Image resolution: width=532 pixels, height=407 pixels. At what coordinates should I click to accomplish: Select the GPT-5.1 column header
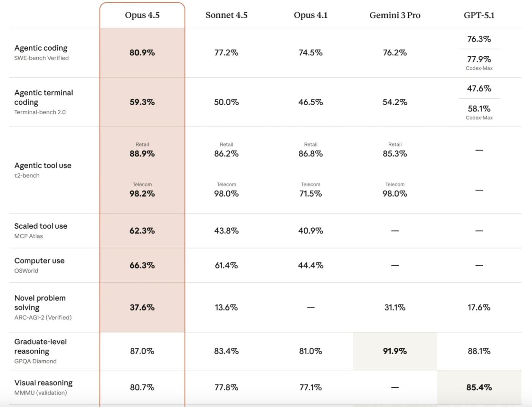[479, 15]
